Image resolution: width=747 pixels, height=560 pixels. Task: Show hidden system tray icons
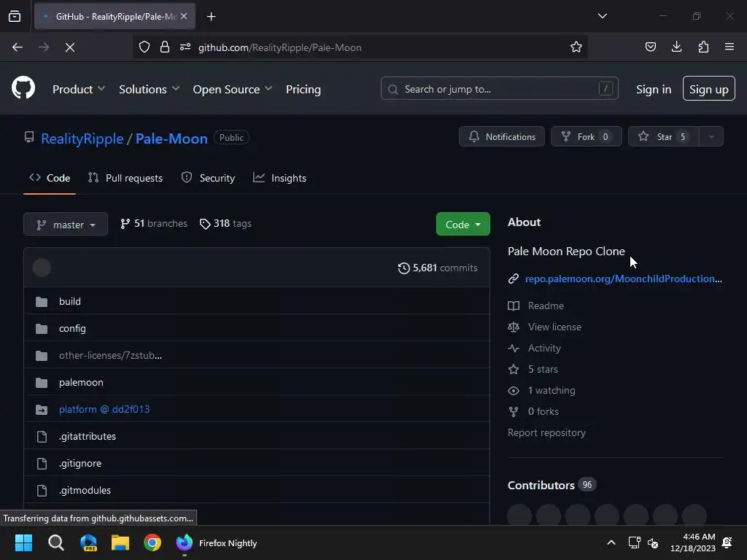click(611, 542)
